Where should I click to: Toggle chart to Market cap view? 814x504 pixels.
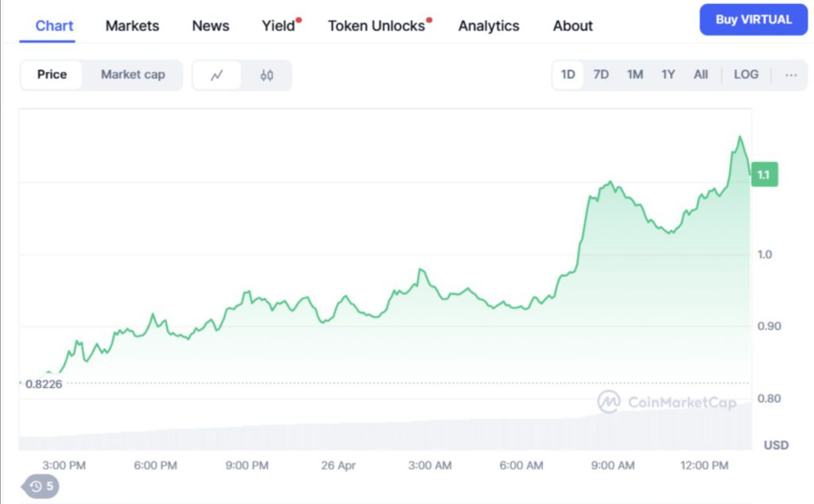click(133, 75)
